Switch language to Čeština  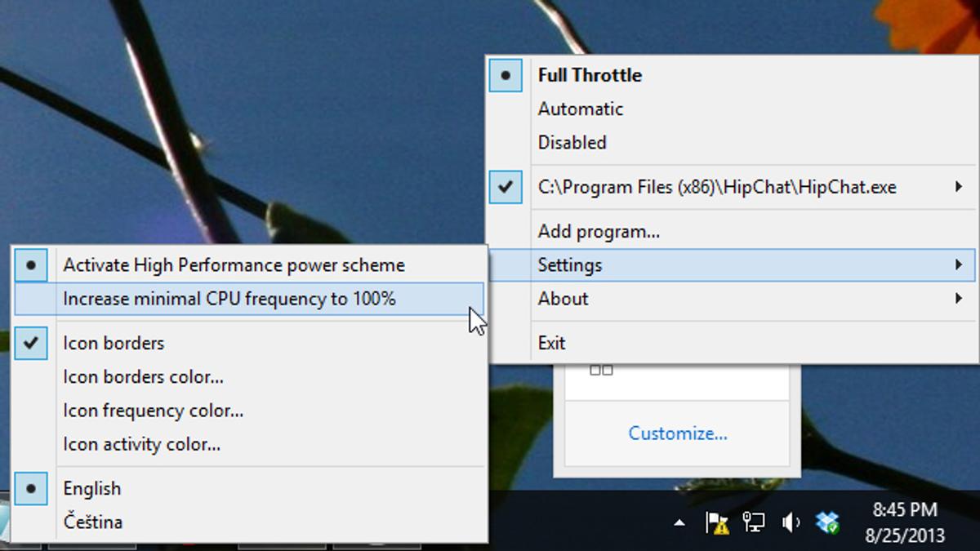[x=92, y=522]
